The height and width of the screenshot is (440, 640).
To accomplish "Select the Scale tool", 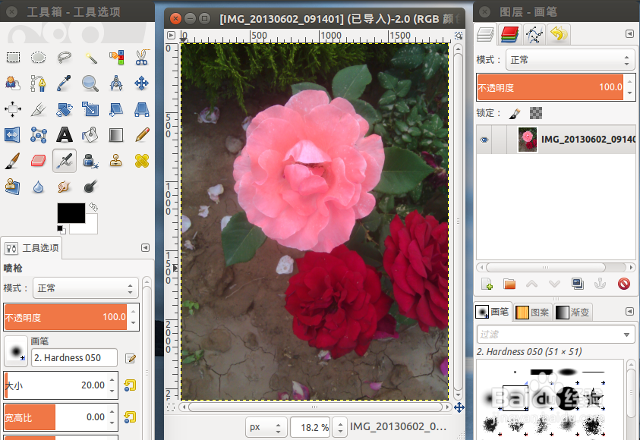I will click(x=90, y=109).
